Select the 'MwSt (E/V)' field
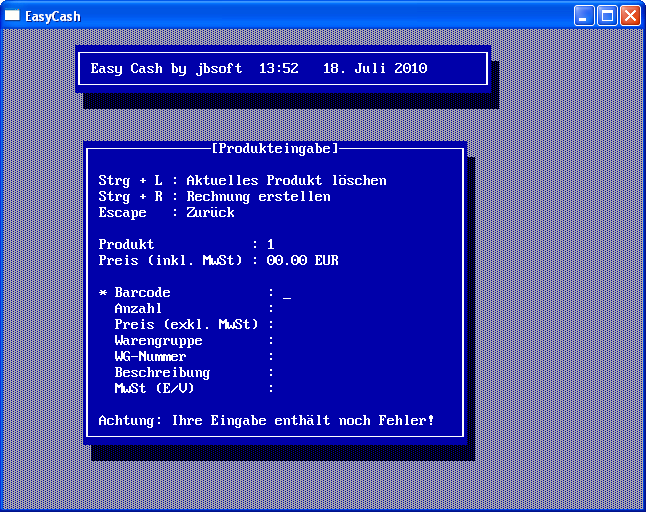Viewport: 646px width, 512px height. 154,388
